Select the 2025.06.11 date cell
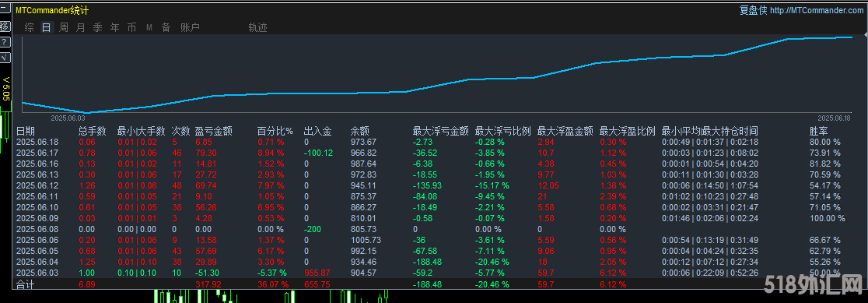868x303 pixels. click(38, 196)
